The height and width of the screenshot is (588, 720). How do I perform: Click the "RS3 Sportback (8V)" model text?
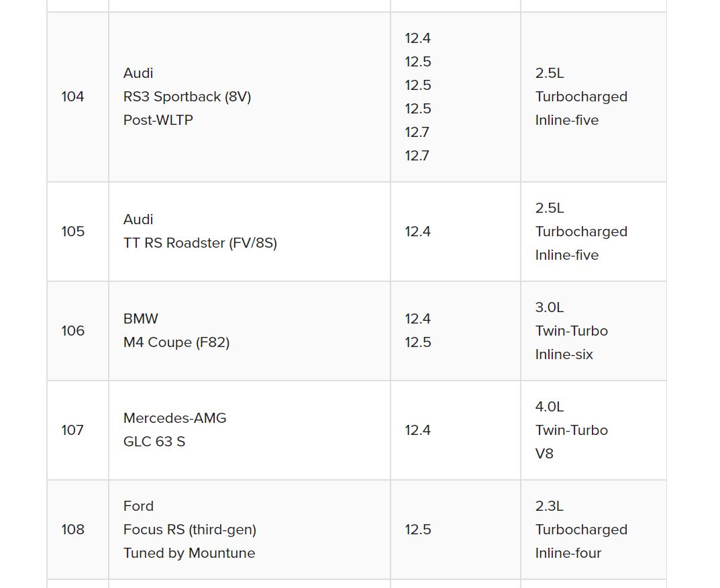[187, 97]
